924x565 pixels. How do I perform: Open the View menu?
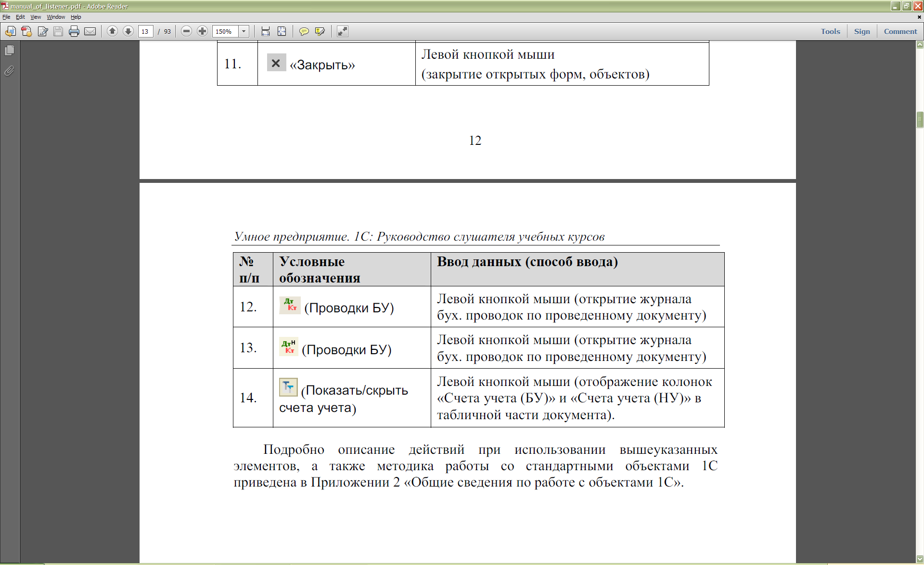coord(36,17)
